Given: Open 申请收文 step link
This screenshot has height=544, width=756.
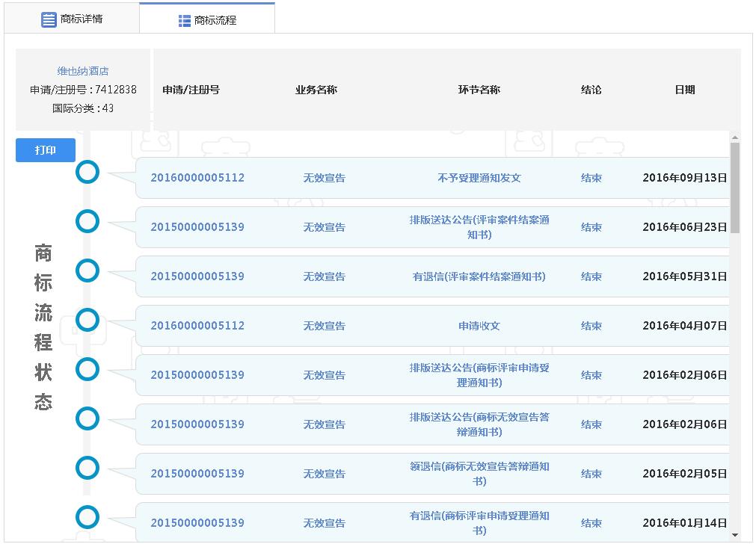Looking at the screenshot, I should click(479, 326).
